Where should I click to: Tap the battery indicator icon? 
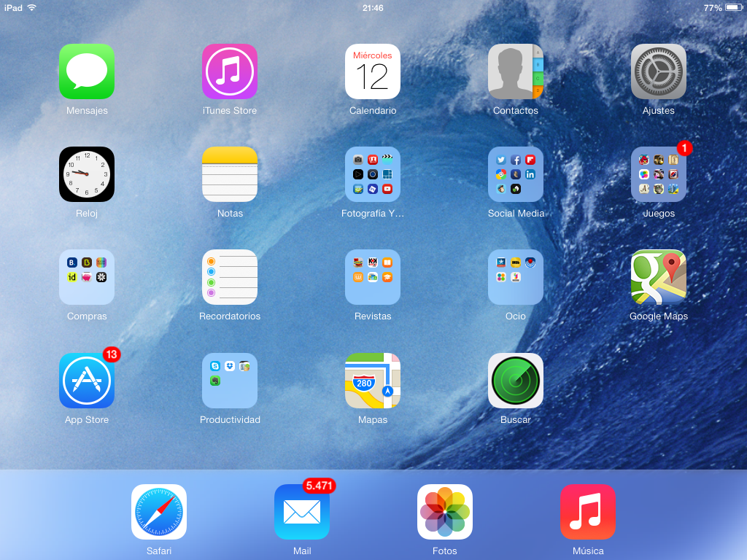click(x=734, y=7)
